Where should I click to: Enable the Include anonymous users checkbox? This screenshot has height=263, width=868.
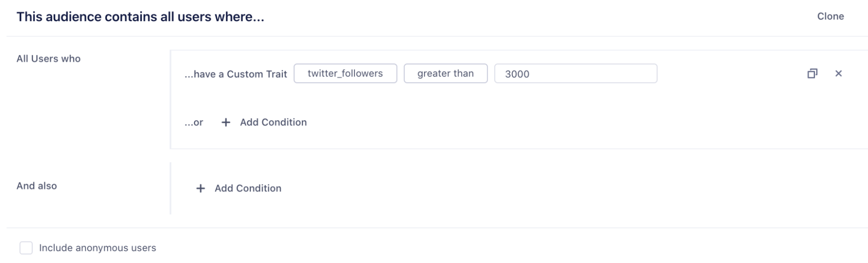(26, 248)
